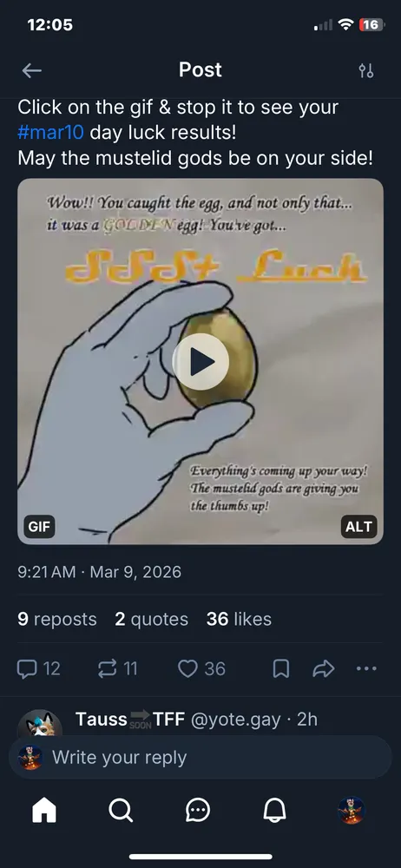This screenshot has height=868, width=401.
Task: Like the post with the heart icon
Action: click(187, 668)
